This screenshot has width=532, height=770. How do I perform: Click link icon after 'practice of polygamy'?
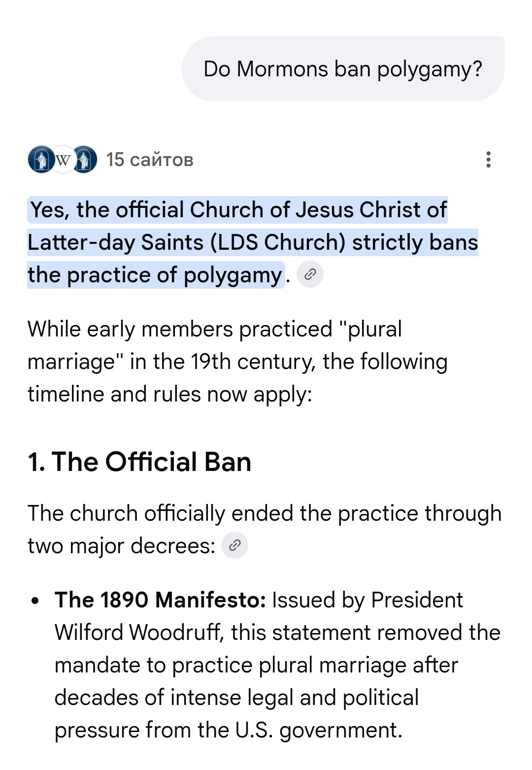[310, 274]
